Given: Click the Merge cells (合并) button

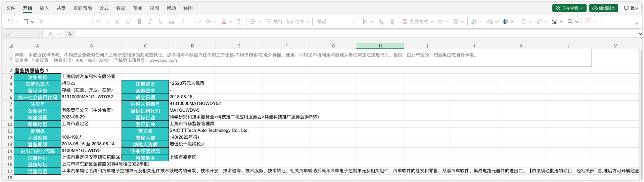Looking at the screenshot, I should 296,22.
